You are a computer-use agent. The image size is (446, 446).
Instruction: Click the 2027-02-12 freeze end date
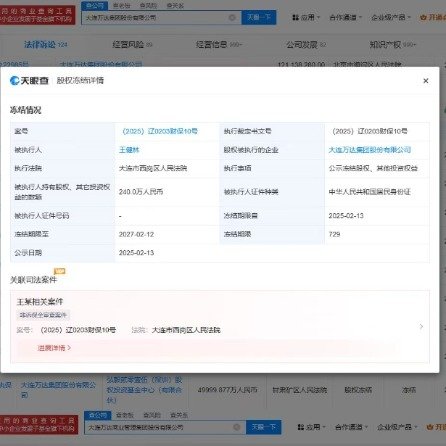pyautogui.click(x=136, y=234)
